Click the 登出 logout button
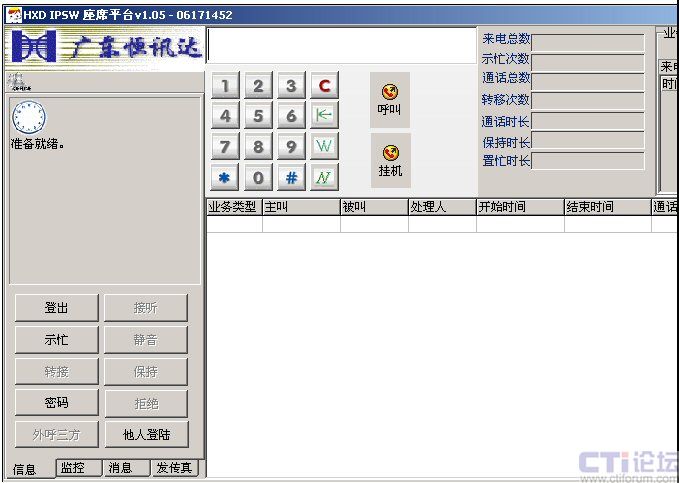Image resolution: width=679 pixels, height=483 pixels. [56, 308]
